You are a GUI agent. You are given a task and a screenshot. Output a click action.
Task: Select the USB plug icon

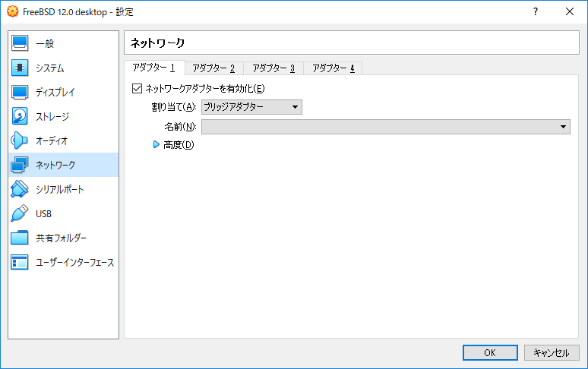(x=20, y=213)
